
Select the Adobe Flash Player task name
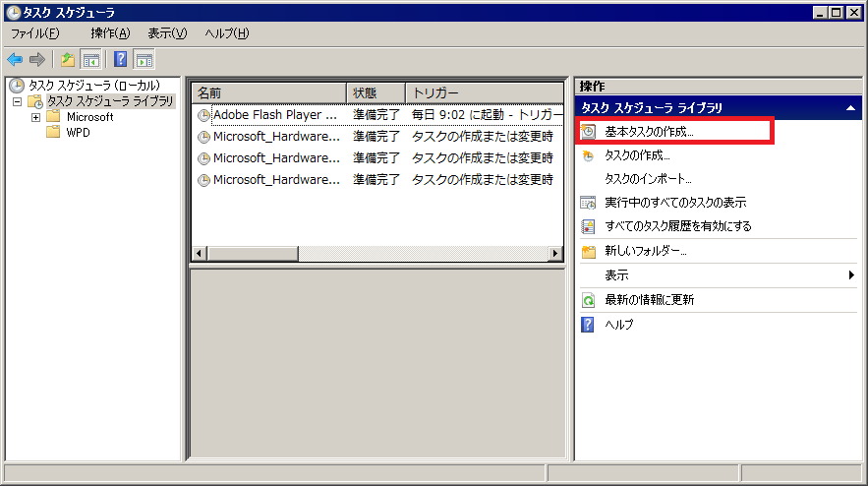(x=275, y=115)
